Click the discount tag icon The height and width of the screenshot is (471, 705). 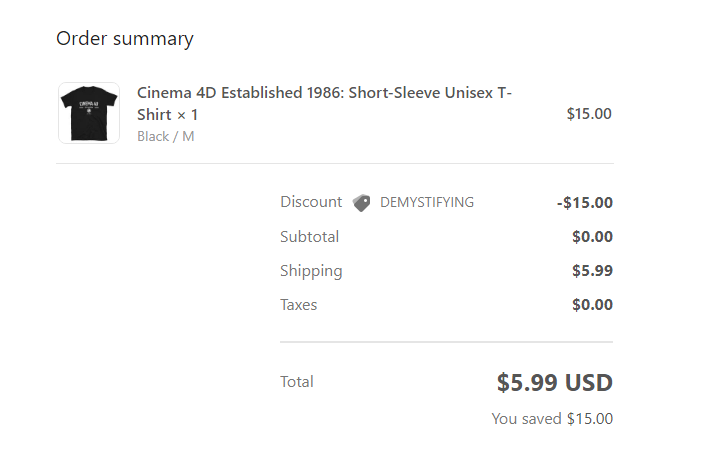(361, 203)
